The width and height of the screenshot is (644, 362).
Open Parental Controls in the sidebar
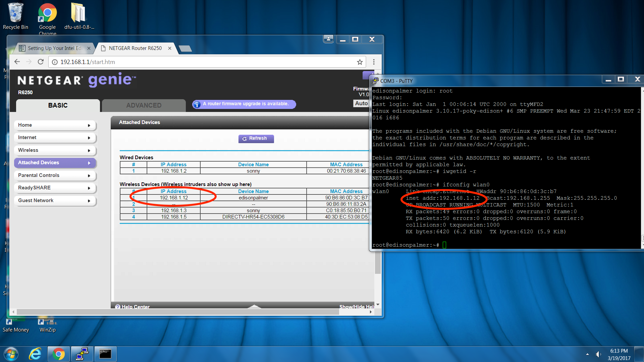click(x=55, y=175)
